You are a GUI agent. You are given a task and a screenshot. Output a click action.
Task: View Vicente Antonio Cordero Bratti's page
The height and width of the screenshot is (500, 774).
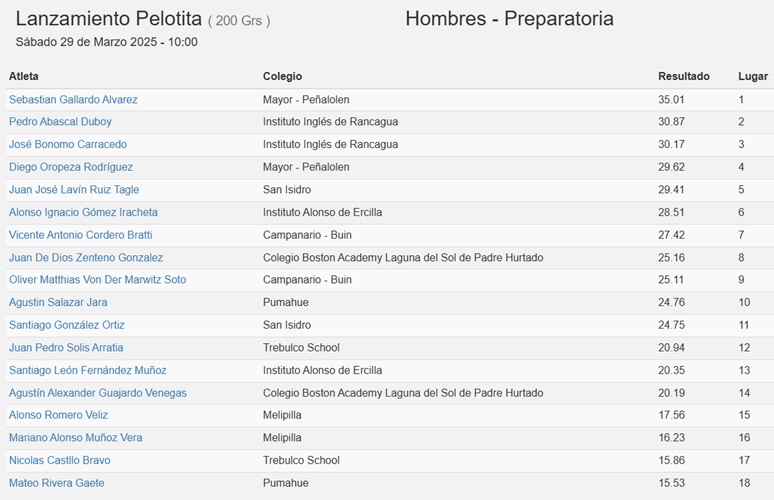point(80,235)
